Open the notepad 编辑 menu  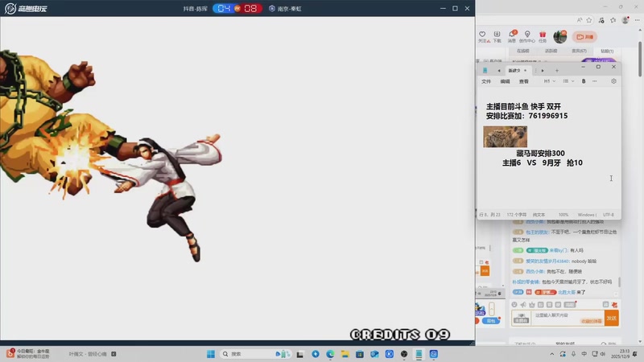click(506, 81)
